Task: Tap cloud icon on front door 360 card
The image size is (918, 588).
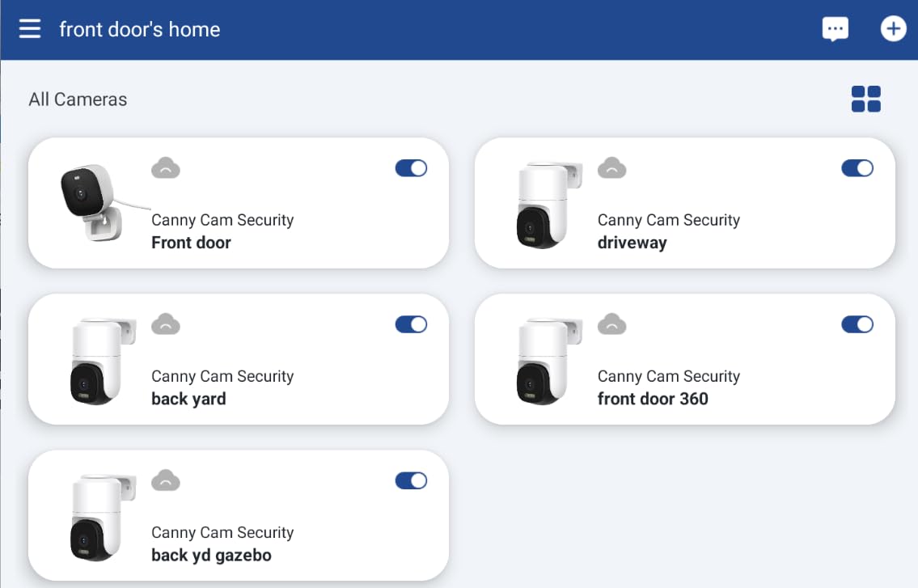Action: 611,324
